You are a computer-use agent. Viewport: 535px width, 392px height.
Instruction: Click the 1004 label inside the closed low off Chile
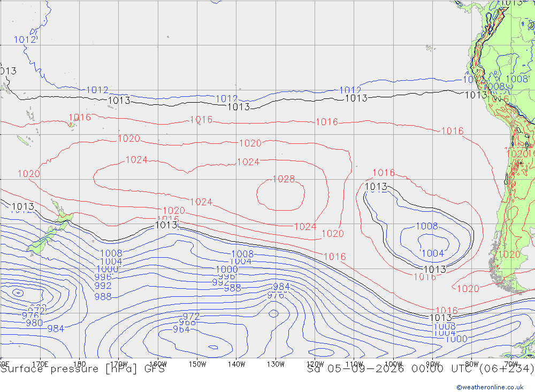(x=433, y=253)
